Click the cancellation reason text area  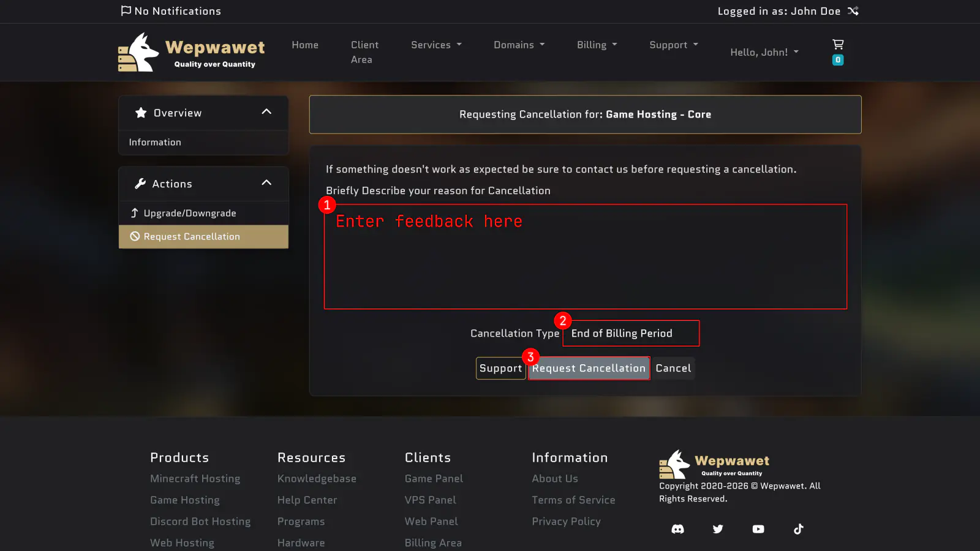point(585,257)
